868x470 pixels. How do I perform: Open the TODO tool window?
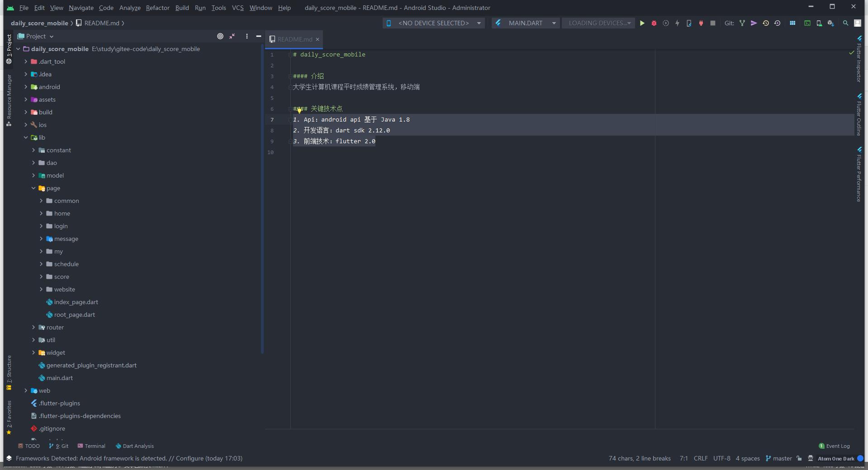[29, 446]
